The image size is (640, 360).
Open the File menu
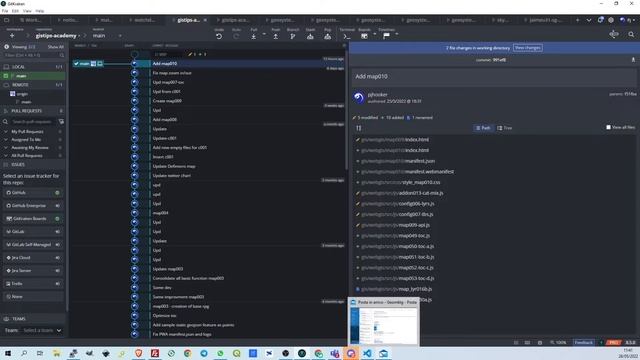tap(5, 11)
